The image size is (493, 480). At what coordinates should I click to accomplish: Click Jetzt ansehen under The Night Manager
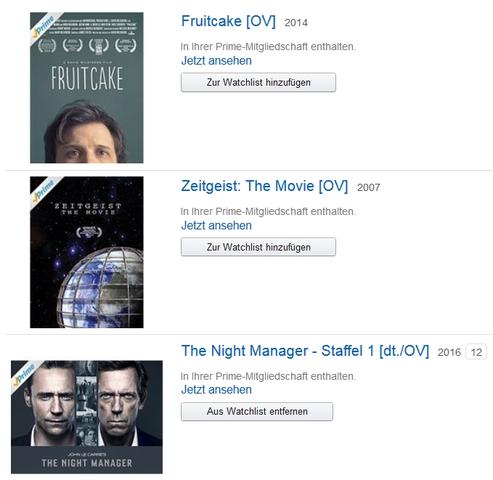tap(216, 389)
